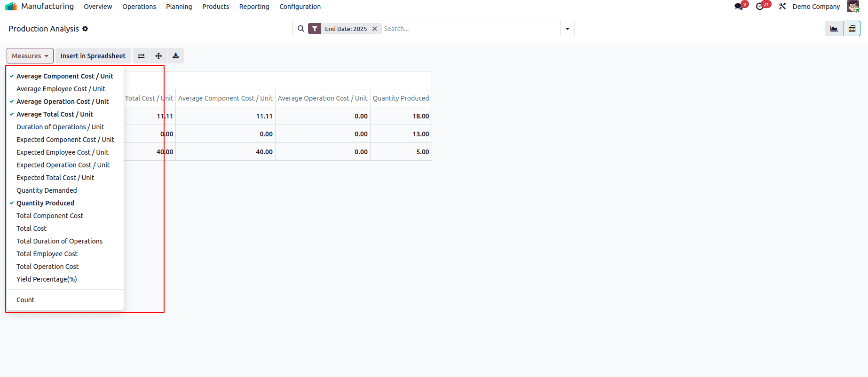Viewport: 868px width, 377px height.
Task: Open the messages conversation icon
Action: pos(739,7)
